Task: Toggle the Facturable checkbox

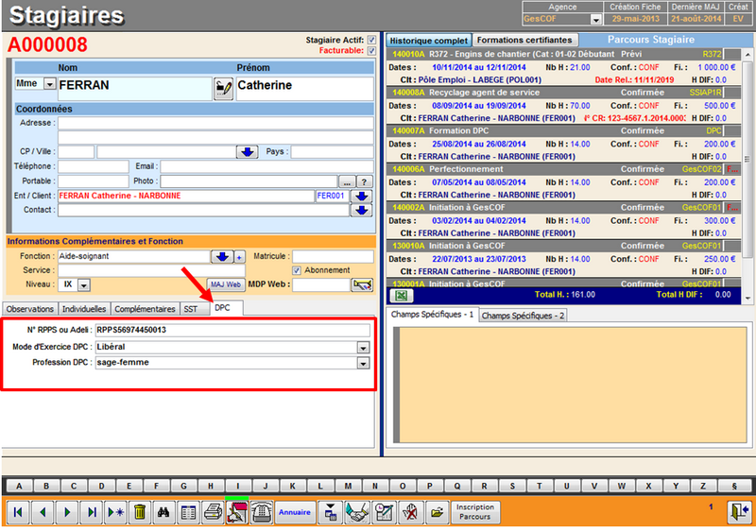Action: (x=371, y=51)
